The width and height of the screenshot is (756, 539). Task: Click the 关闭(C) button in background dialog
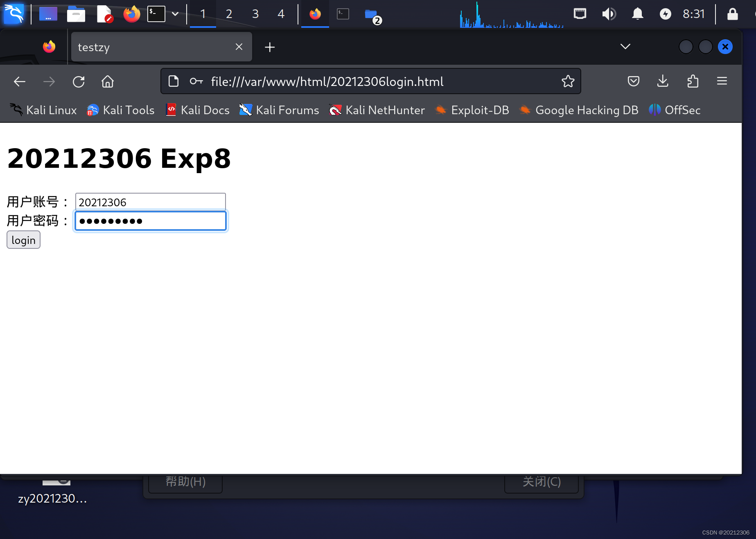click(542, 483)
